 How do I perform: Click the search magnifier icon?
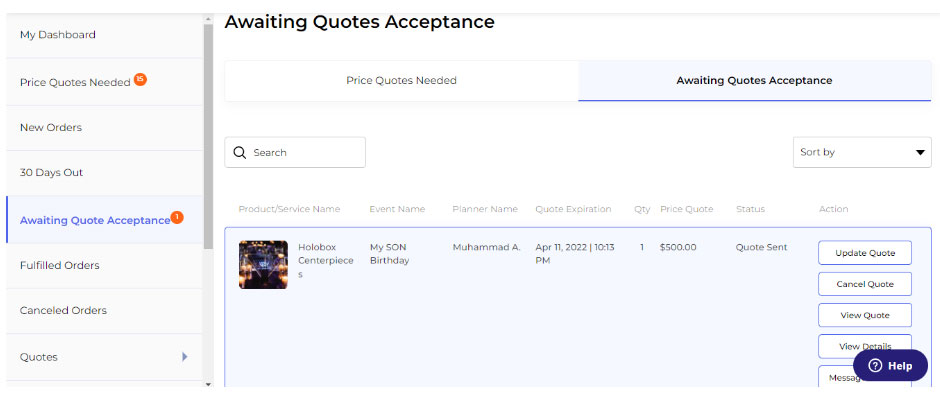[240, 153]
